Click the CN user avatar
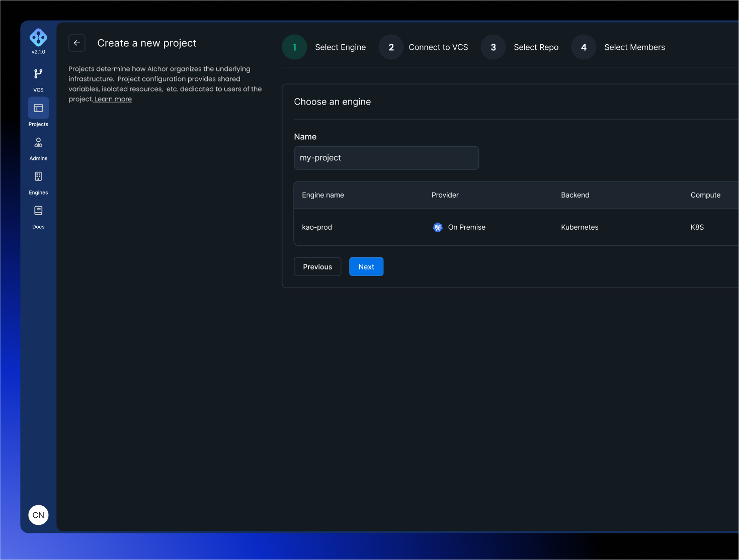Viewport: 739px width, 560px height. (38, 515)
